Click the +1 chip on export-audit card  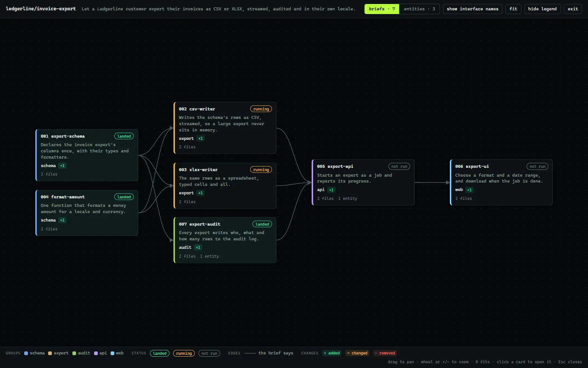click(x=198, y=247)
